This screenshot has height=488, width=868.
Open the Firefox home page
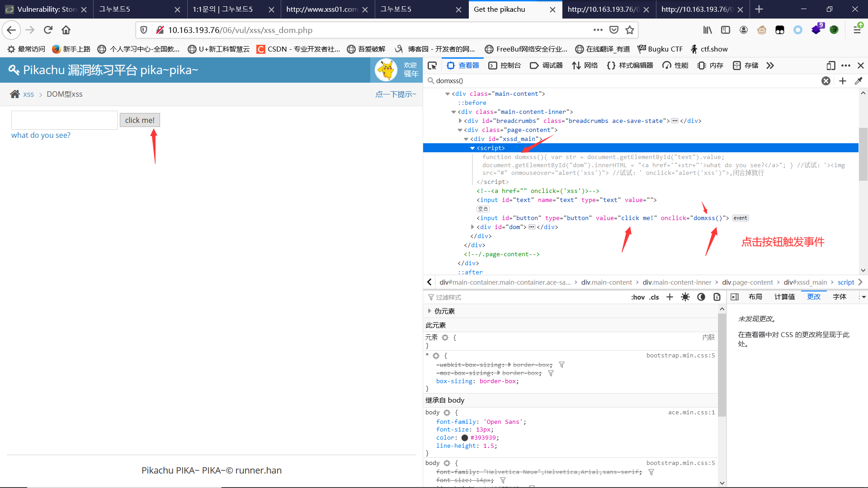[x=66, y=30]
